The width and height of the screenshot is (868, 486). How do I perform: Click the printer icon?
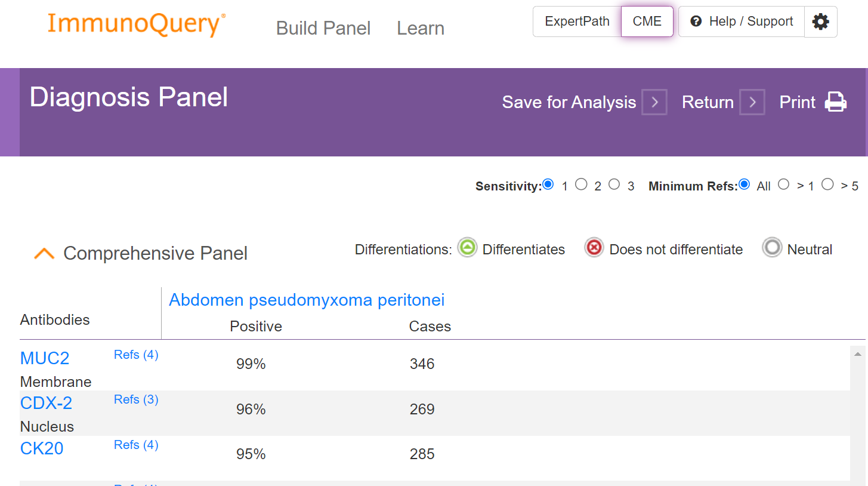pyautogui.click(x=835, y=102)
